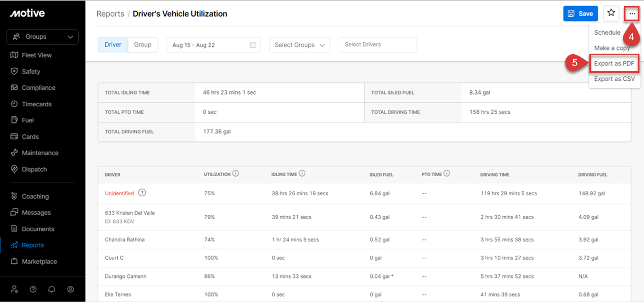Click help icon beside Unidentified driver

[142, 193]
